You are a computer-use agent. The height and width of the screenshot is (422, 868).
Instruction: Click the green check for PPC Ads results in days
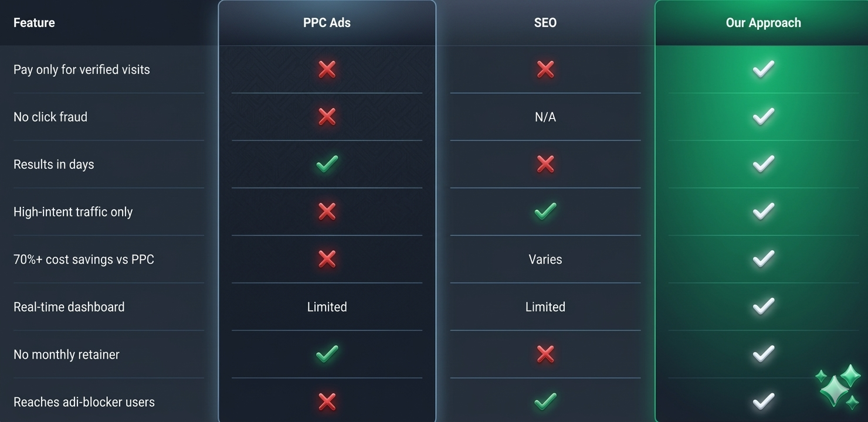[327, 164]
